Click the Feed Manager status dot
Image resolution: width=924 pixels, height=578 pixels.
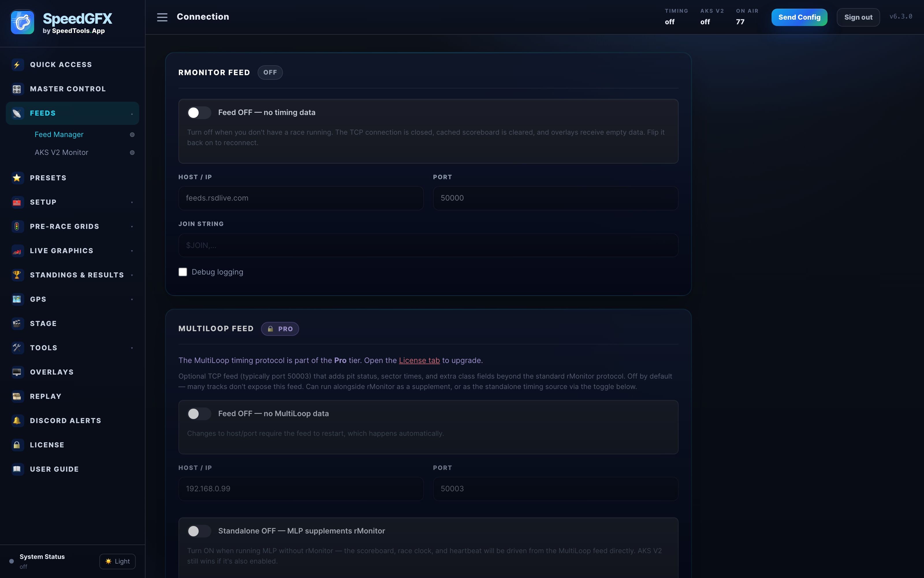point(132,135)
